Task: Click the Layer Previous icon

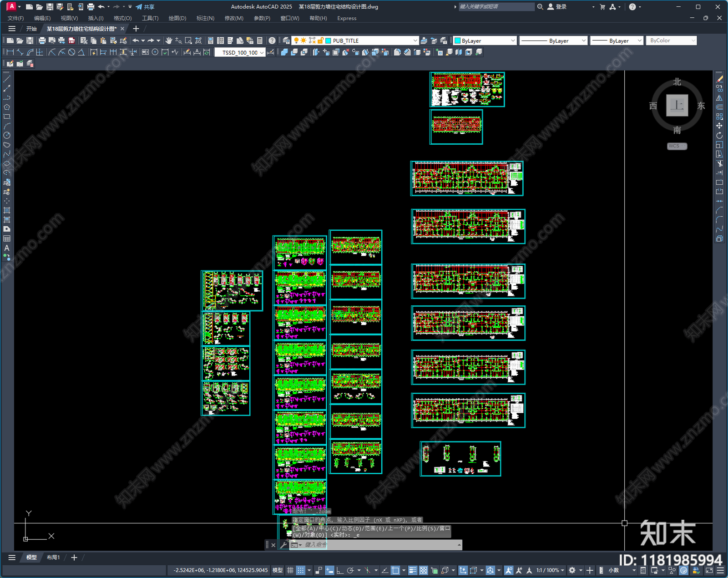Action: pos(434,41)
